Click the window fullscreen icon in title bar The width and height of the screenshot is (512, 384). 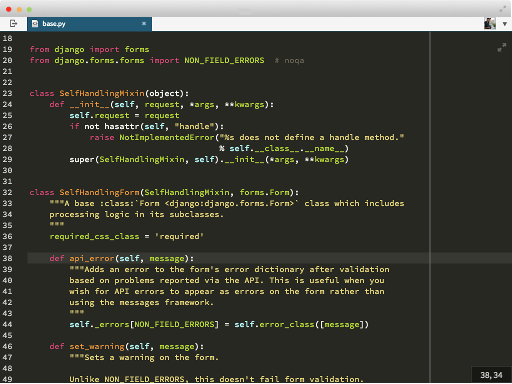click(x=503, y=9)
